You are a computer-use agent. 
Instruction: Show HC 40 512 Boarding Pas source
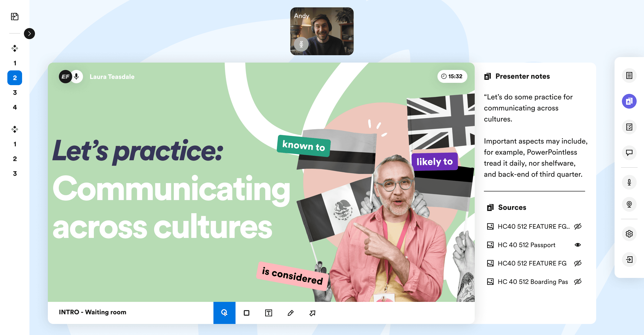(578, 281)
